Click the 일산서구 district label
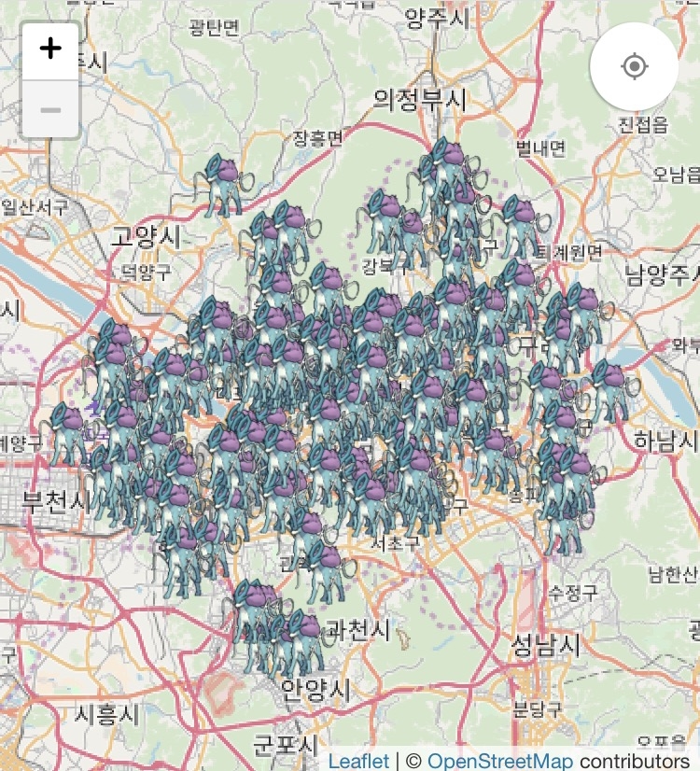The width and height of the screenshot is (700, 771). pos(35,207)
